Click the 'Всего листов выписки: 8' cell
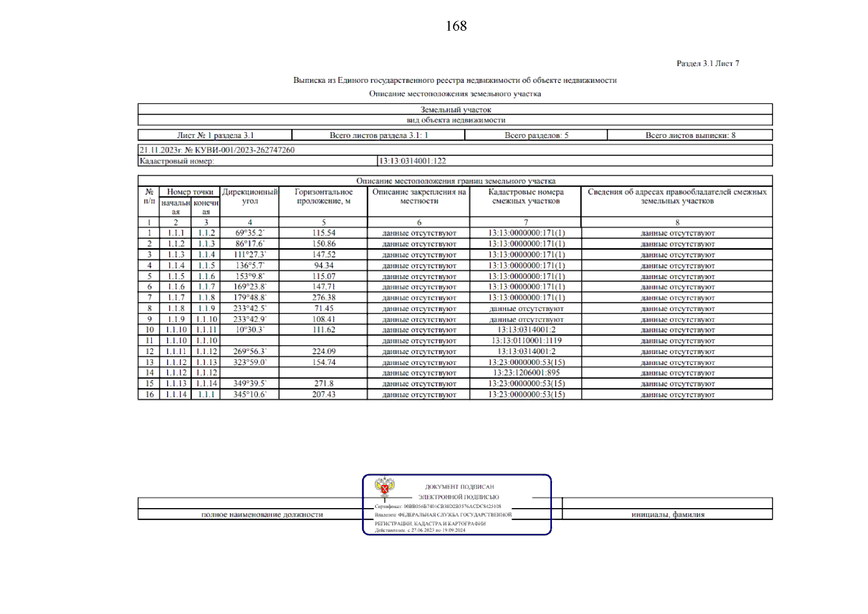The image size is (868, 614). [x=690, y=136]
